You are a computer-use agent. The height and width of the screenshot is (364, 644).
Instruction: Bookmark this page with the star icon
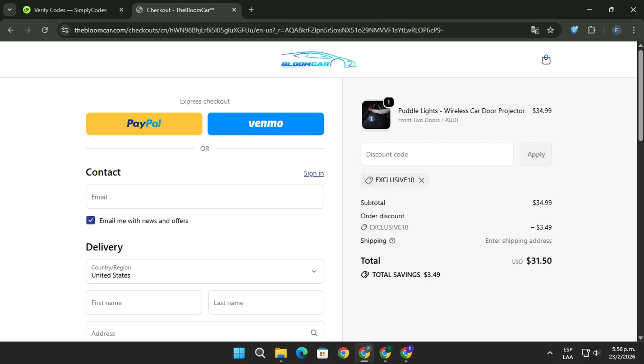(x=550, y=30)
